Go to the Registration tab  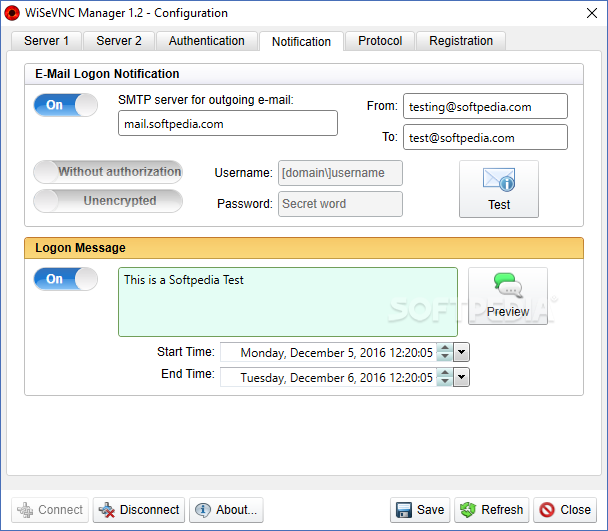tap(461, 41)
